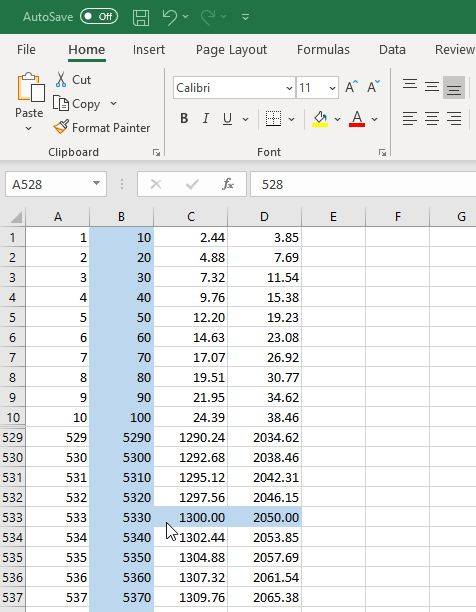Open the File menu

(26, 50)
